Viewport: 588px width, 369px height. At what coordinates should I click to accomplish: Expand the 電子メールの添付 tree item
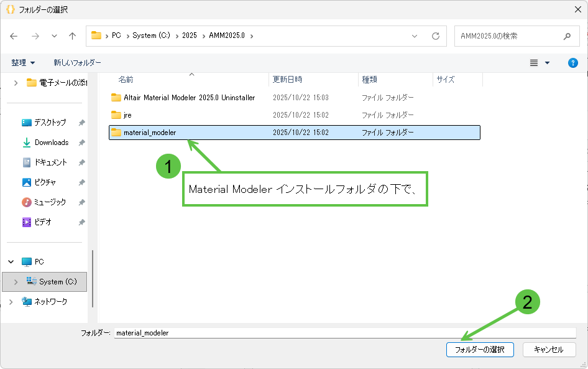(16, 83)
